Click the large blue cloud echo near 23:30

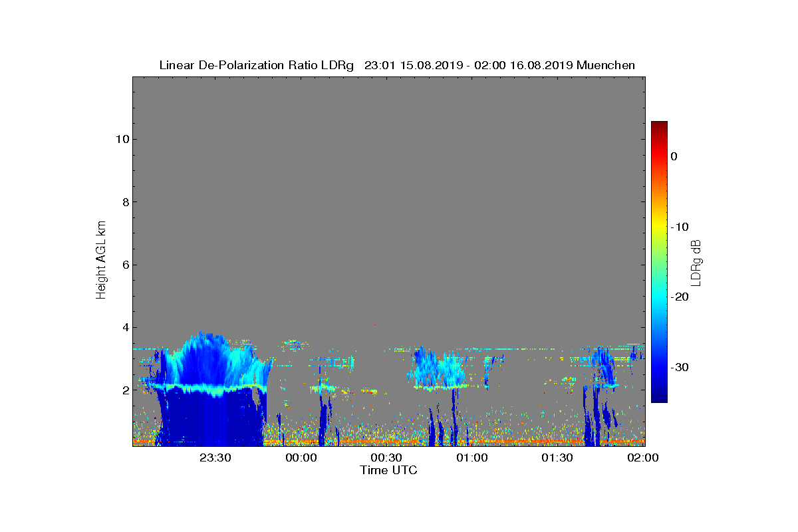coord(211,389)
